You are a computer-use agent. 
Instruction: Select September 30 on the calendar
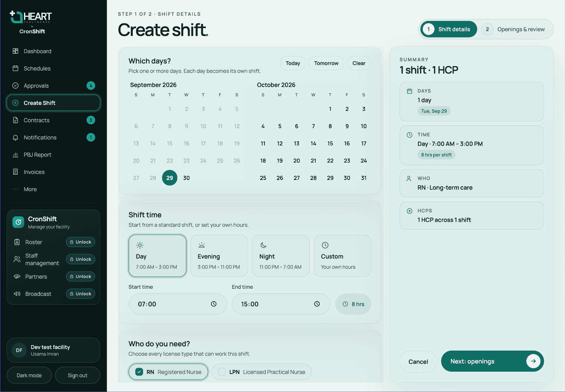point(186,178)
